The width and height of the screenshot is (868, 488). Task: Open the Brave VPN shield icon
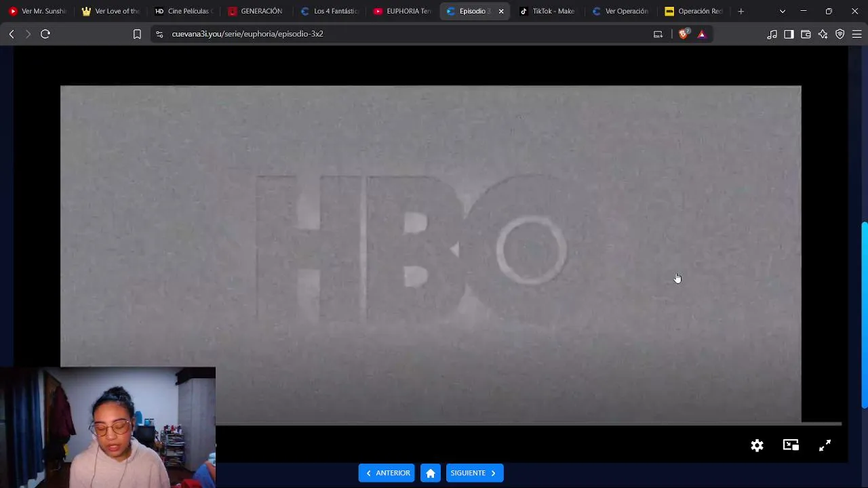840,34
